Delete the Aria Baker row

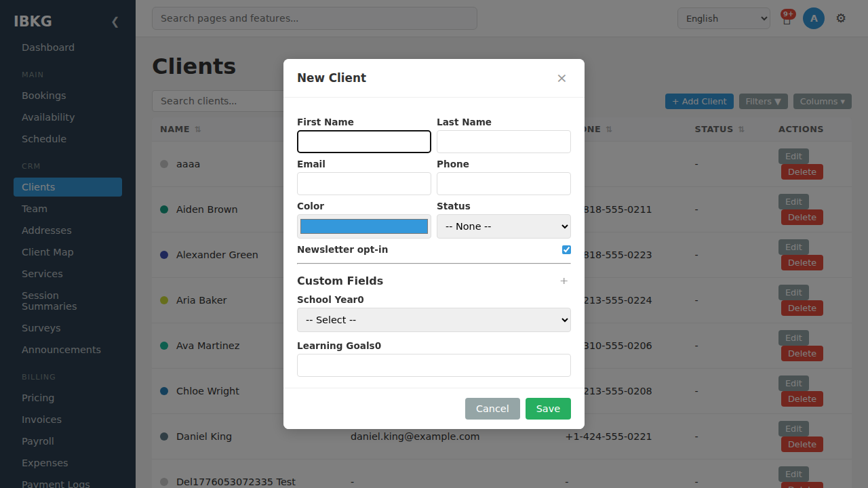[x=802, y=308]
